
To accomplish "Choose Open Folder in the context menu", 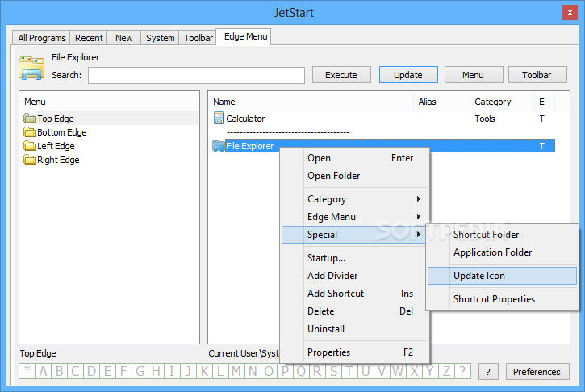I will click(x=354, y=176).
